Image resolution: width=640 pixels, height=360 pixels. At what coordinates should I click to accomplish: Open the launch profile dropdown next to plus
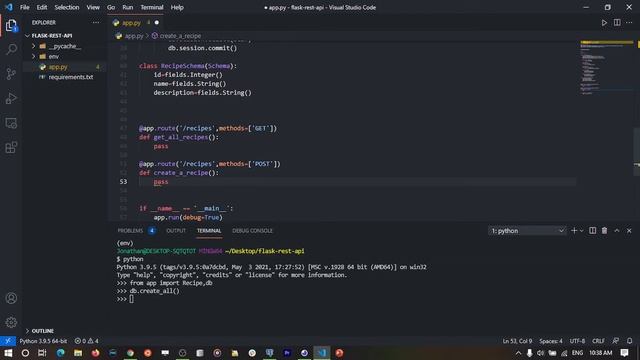(x=582, y=231)
